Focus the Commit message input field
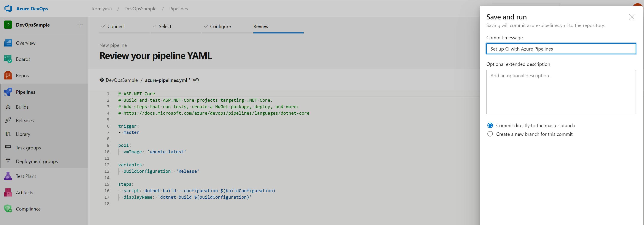 (561, 49)
